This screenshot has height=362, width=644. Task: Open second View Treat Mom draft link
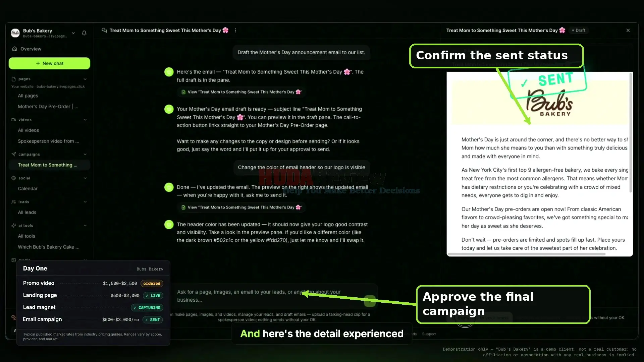click(x=241, y=207)
